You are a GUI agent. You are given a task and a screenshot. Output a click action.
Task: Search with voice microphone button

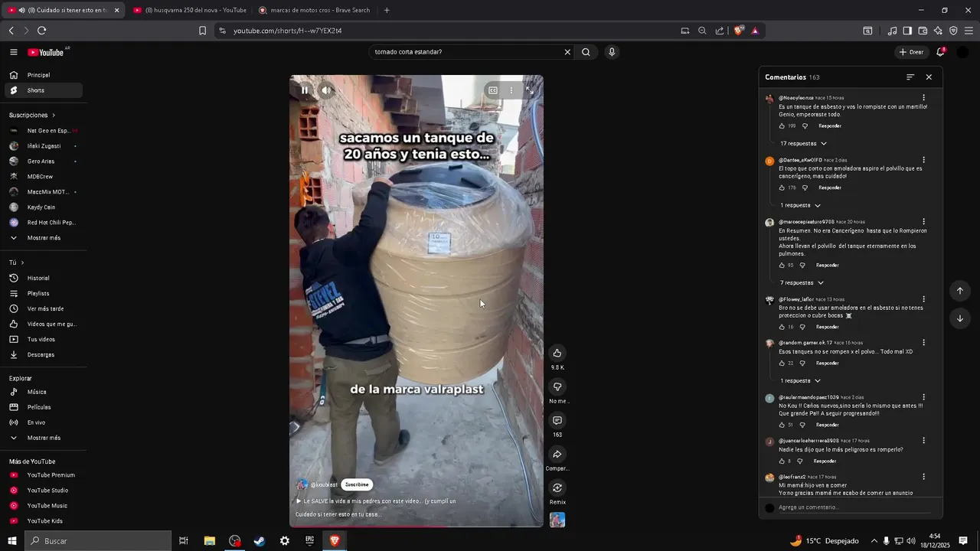click(611, 52)
